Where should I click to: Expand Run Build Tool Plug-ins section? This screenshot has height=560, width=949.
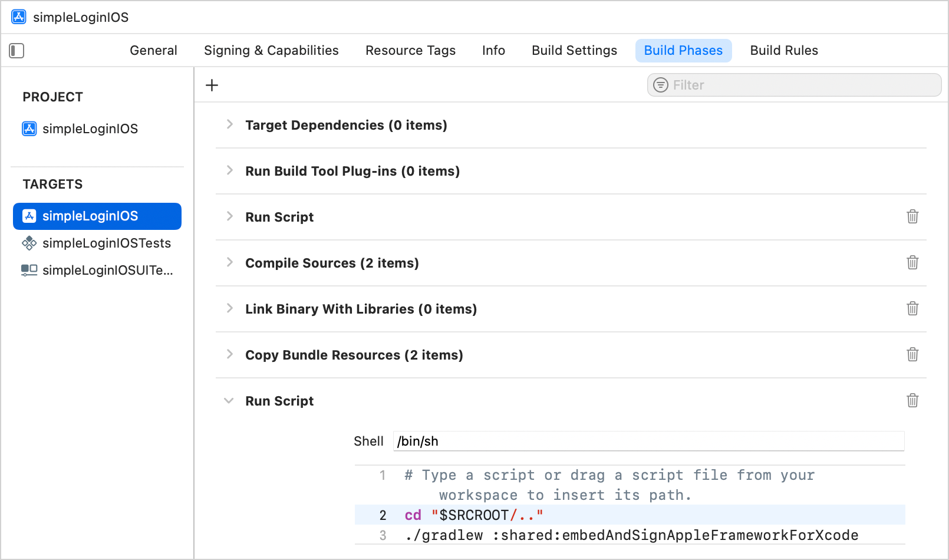(x=230, y=170)
